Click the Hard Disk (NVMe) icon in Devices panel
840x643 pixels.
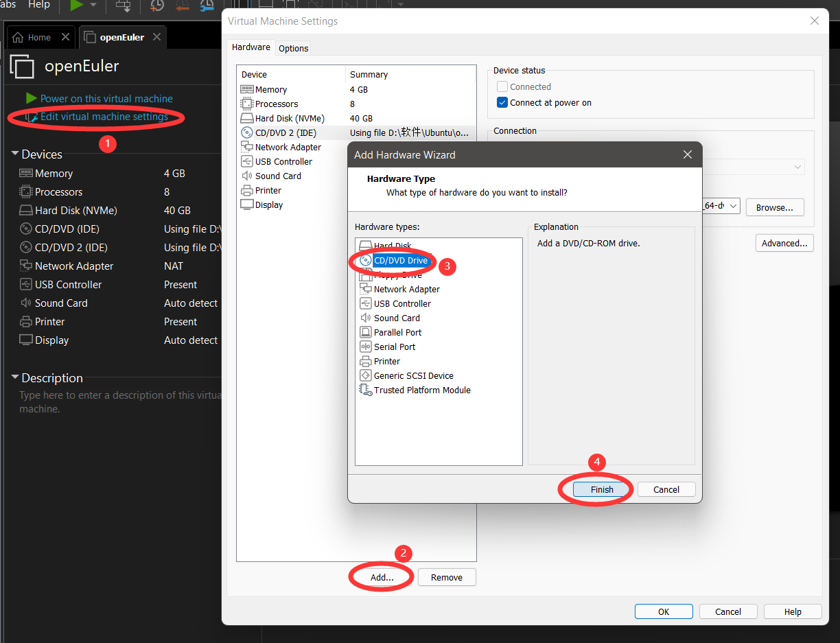(26, 211)
